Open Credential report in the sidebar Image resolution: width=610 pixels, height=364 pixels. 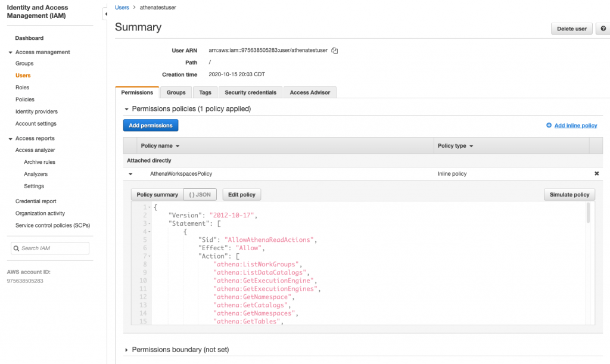click(36, 201)
